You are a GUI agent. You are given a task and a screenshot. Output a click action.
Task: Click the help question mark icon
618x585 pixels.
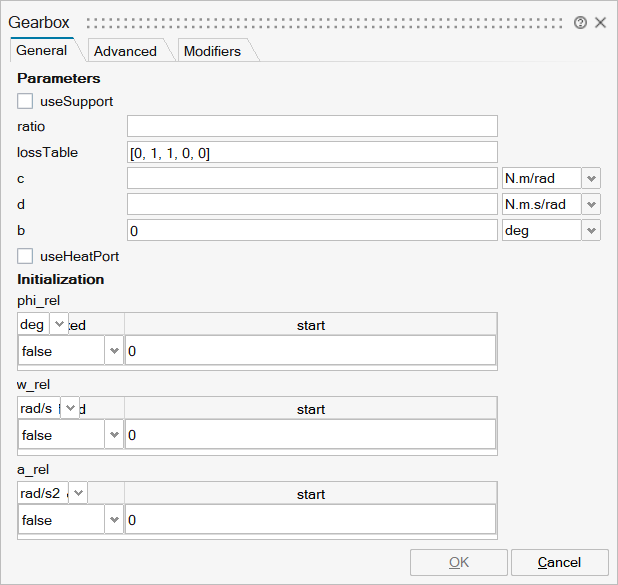click(580, 23)
